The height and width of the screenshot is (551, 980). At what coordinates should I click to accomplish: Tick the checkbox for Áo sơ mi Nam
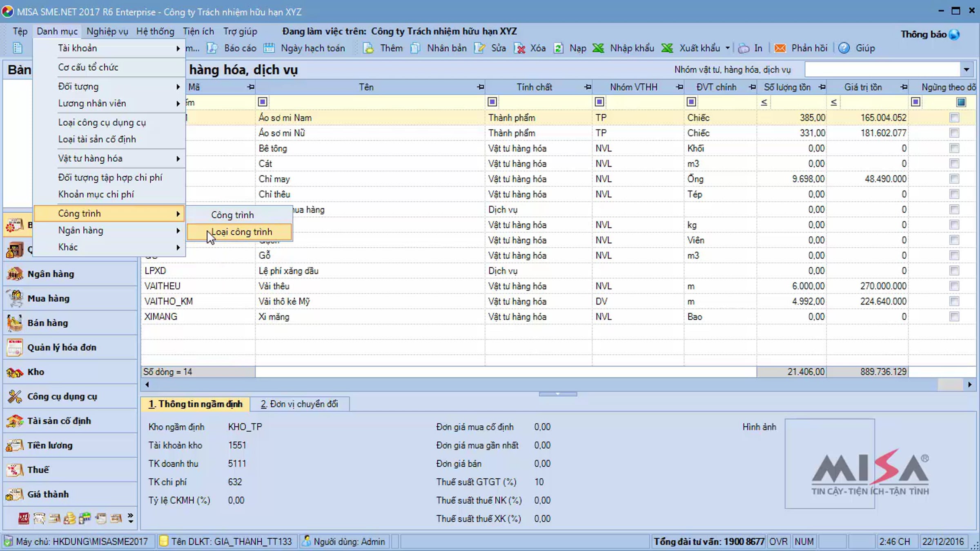pos(954,118)
